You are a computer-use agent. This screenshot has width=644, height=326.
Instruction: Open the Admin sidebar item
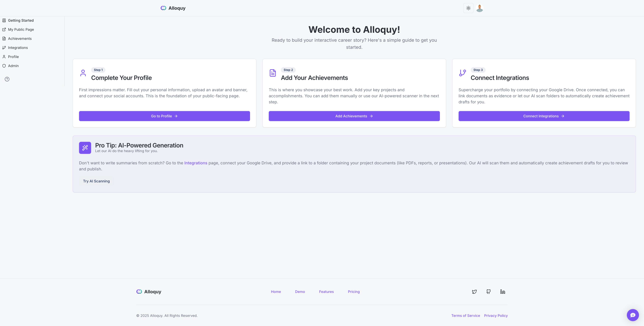click(x=13, y=66)
